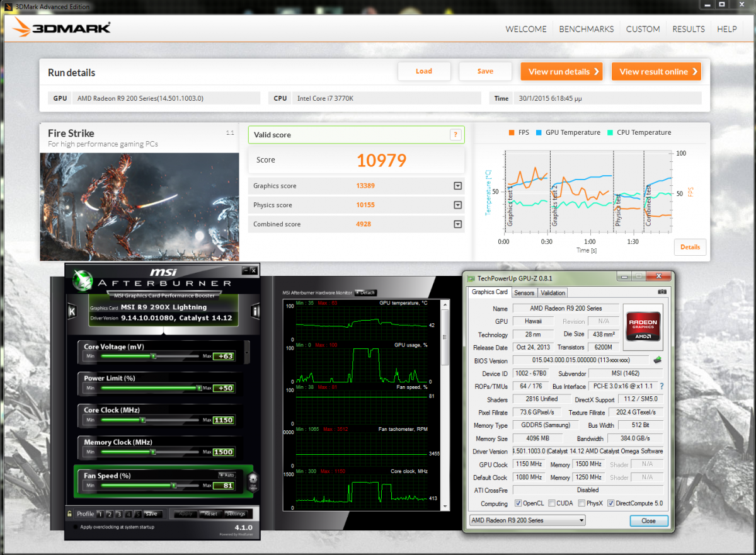Toggle the OpenCL checkbox in GPU-Z
The height and width of the screenshot is (555, 756).
pos(518,503)
